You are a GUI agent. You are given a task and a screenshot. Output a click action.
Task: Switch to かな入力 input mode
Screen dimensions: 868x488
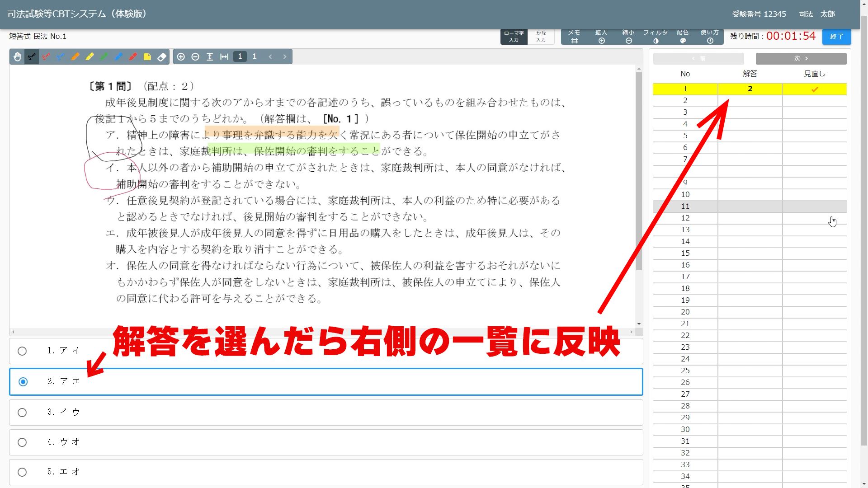tap(541, 36)
